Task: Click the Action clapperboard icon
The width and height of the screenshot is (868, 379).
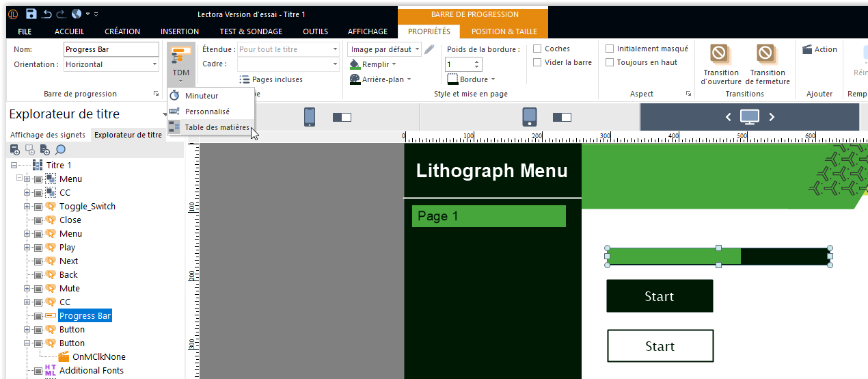Action: click(807, 49)
